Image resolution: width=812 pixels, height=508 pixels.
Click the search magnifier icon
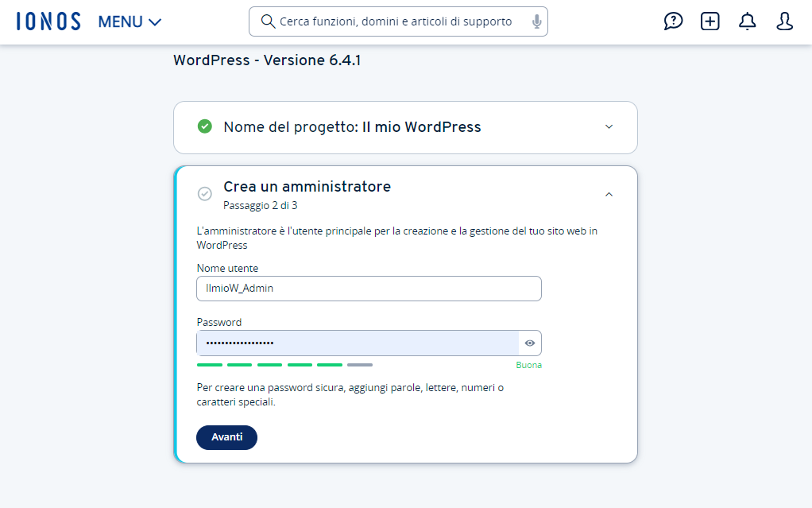coord(268,21)
